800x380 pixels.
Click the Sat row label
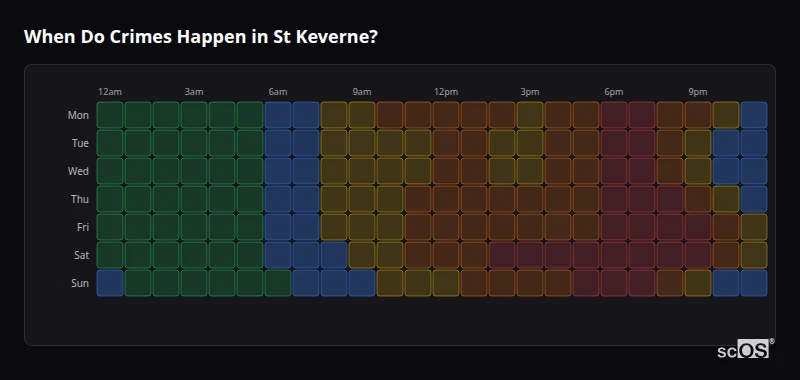[82, 255]
